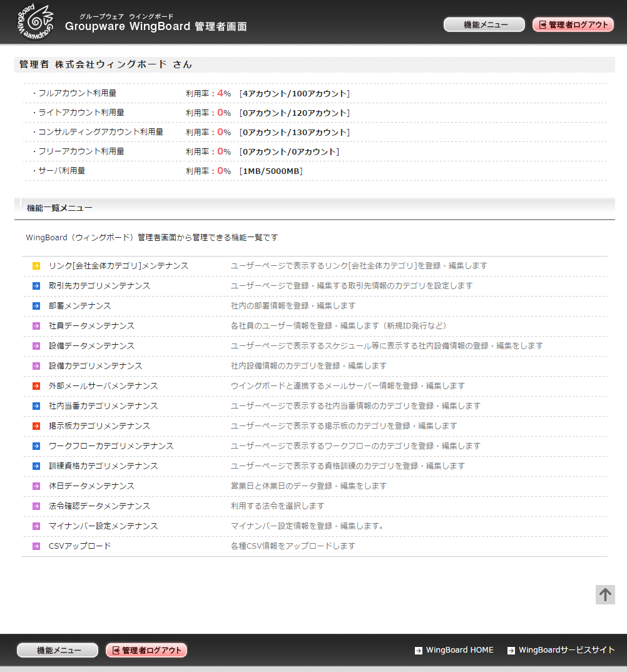Open 設備カテゴリメンテナンス
Viewport: 627px width, 672px height.
point(96,367)
